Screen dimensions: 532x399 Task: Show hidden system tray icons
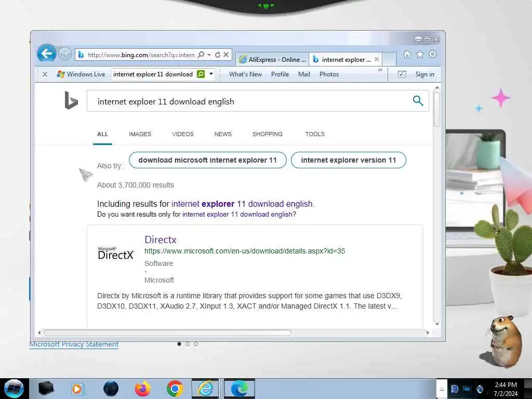[x=442, y=389]
